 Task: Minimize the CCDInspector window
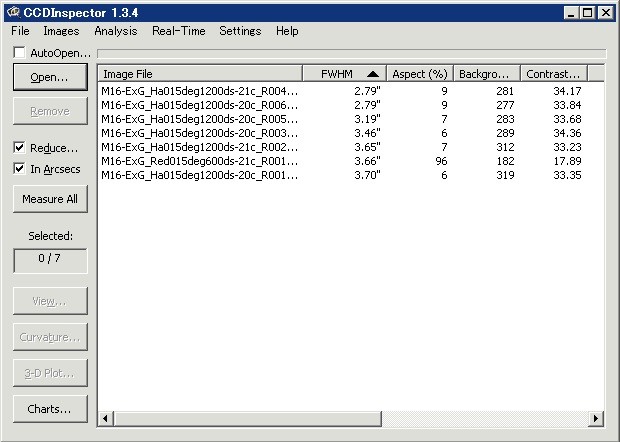(x=570, y=13)
